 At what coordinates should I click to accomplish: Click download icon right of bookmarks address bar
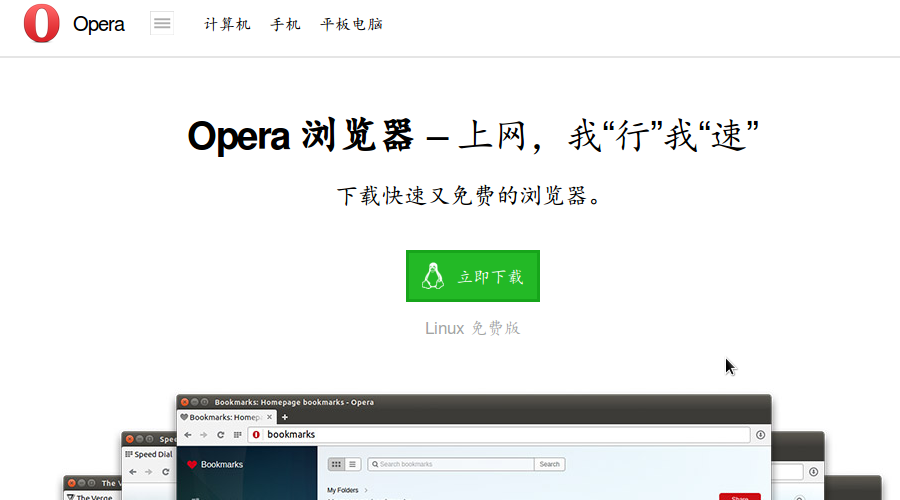coord(761,435)
